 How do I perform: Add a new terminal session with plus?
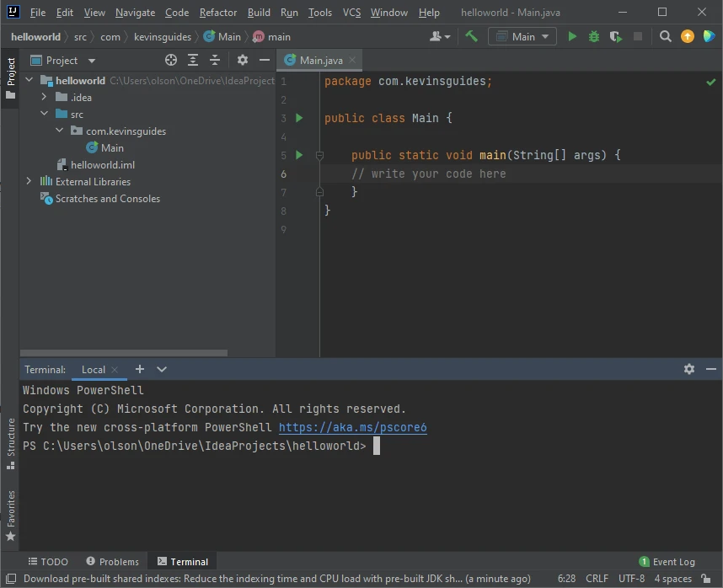click(140, 369)
